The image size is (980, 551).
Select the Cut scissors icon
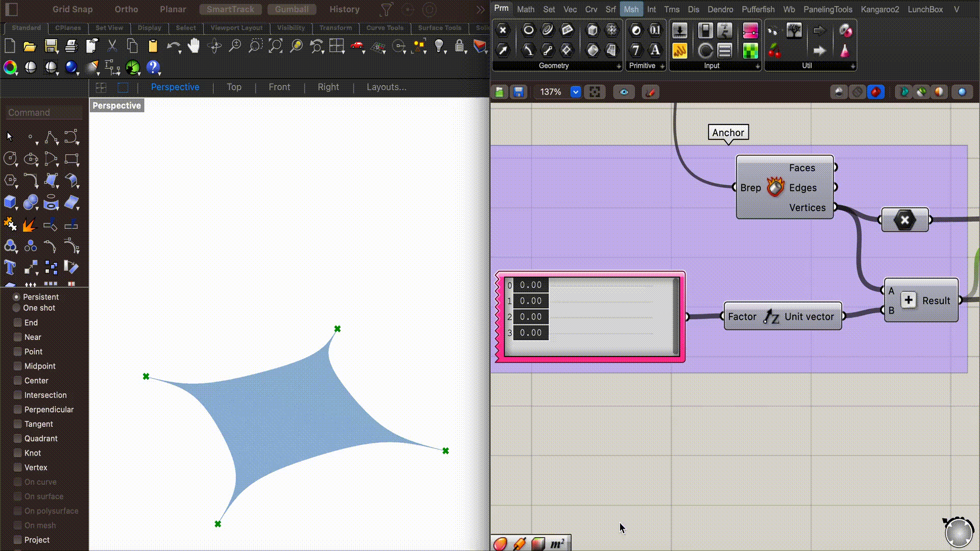tap(112, 46)
